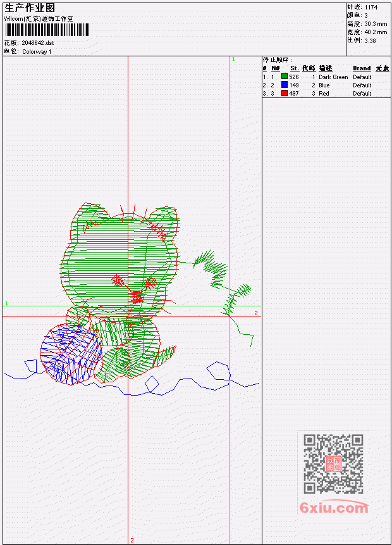This screenshot has height=545, width=392.
Task: Click stitch count value 497
Action: 294,94
